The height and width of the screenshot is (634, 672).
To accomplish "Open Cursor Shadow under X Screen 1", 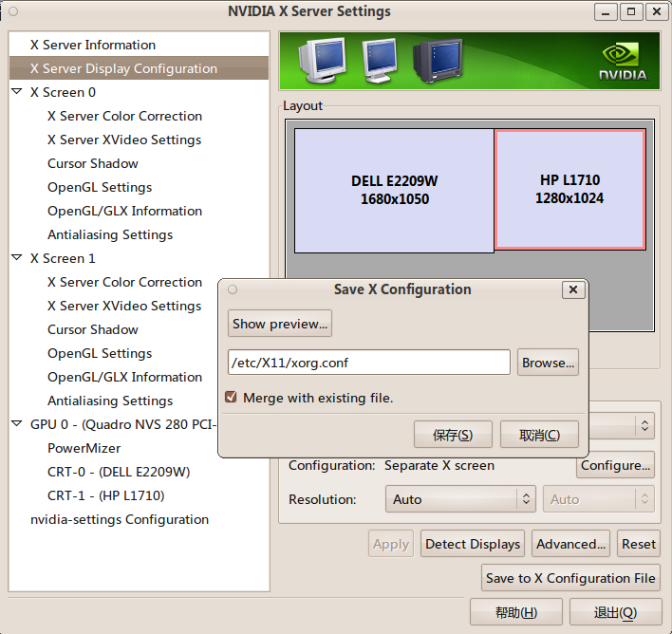I will [x=93, y=329].
